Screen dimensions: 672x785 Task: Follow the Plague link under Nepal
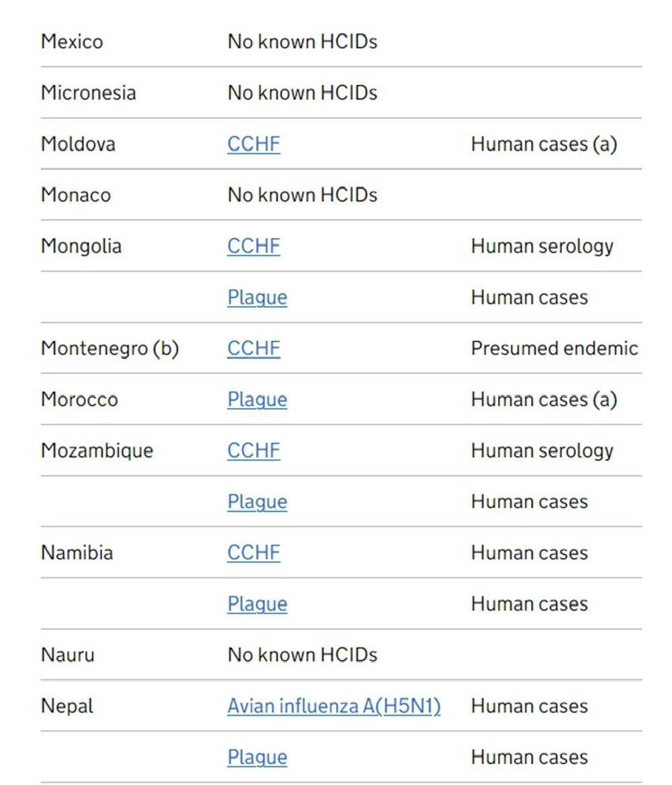[257, 757]
